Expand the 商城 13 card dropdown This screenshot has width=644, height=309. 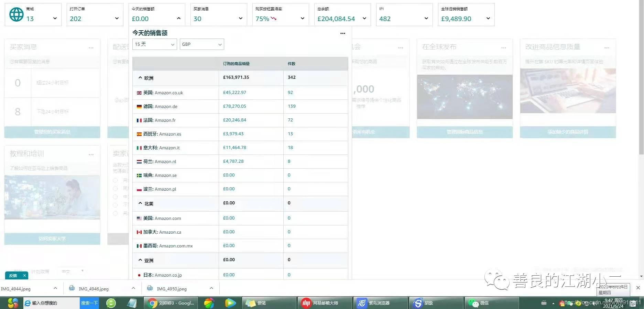(x=55, y=18)
